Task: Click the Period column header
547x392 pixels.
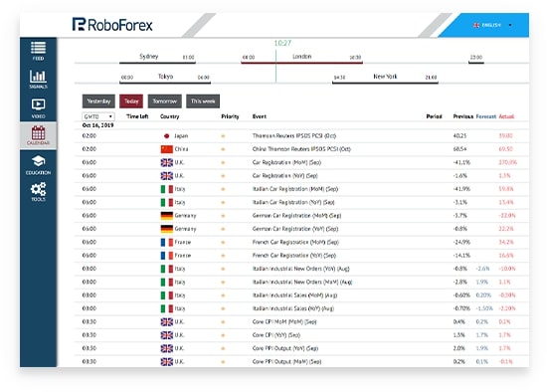Action: [x=434, y=116]
